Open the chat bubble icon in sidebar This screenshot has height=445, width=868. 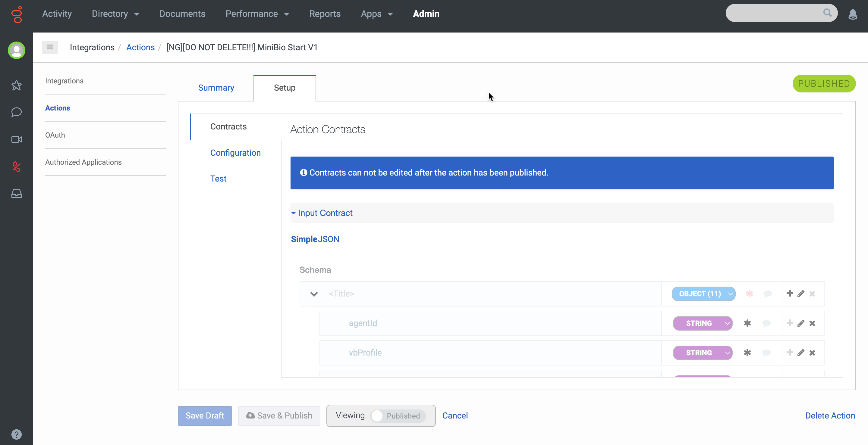[x=16, y=112]
